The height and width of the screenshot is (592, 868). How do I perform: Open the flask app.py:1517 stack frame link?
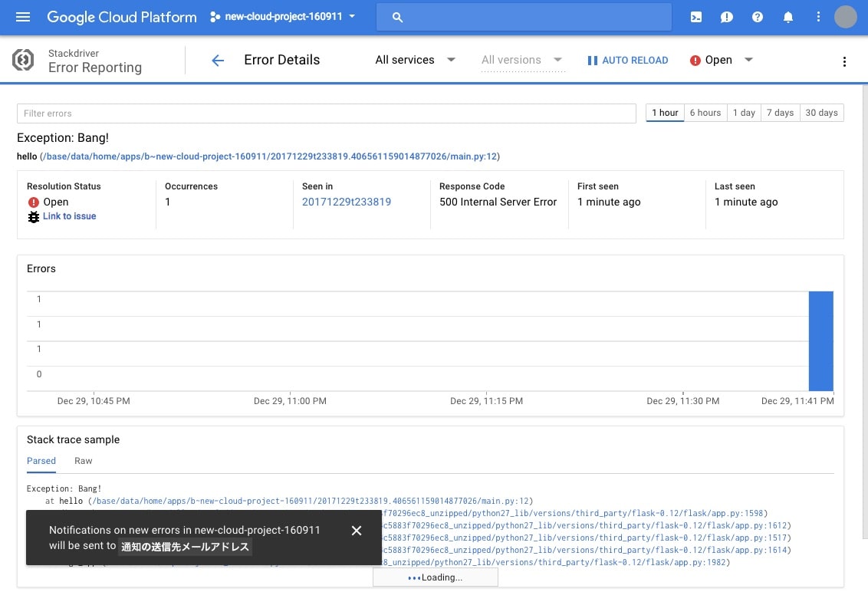tap(584, 538)
